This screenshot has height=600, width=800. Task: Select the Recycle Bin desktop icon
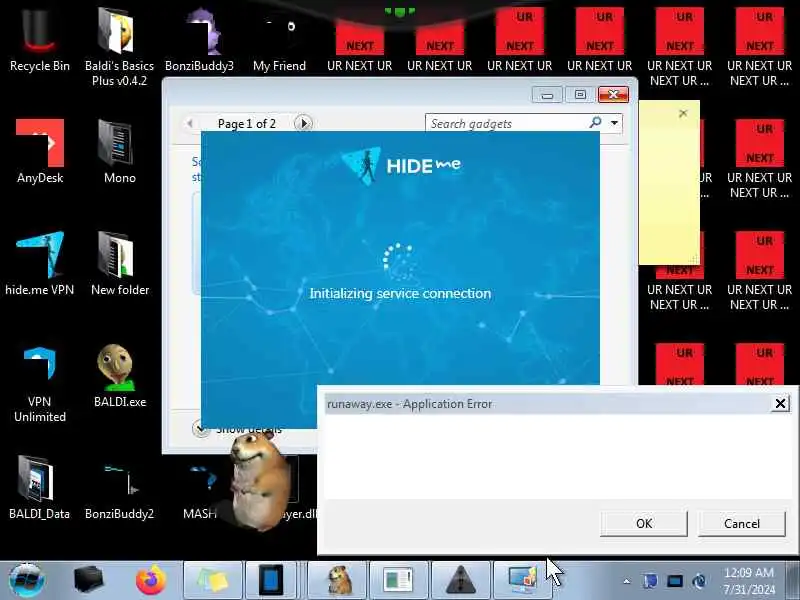point(39,41)
